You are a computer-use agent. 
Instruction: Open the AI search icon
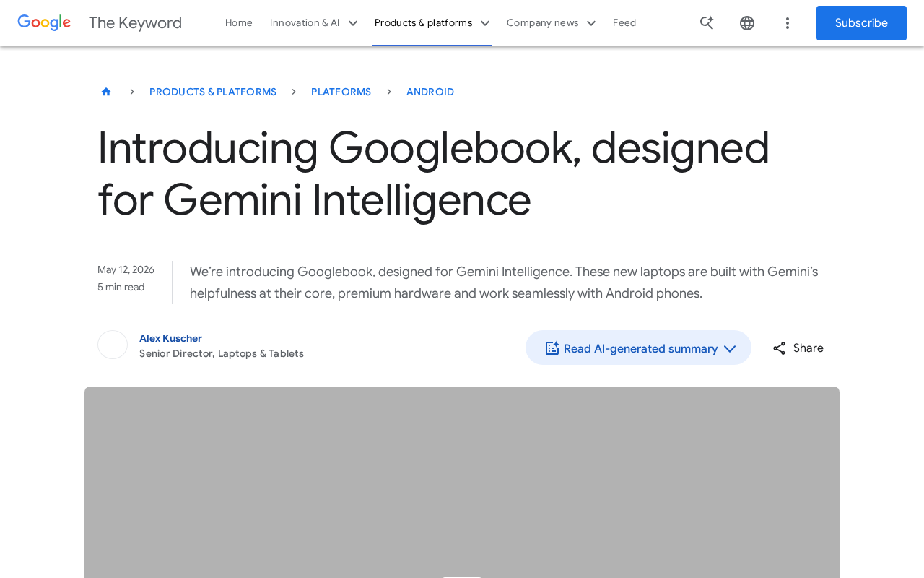(707, 23)
